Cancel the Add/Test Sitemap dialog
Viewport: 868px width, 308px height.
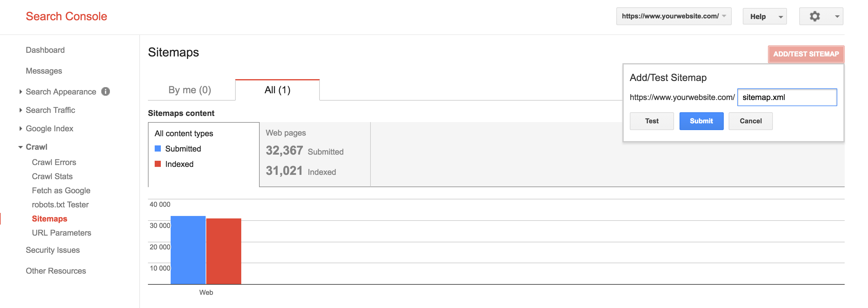point(750,121)
